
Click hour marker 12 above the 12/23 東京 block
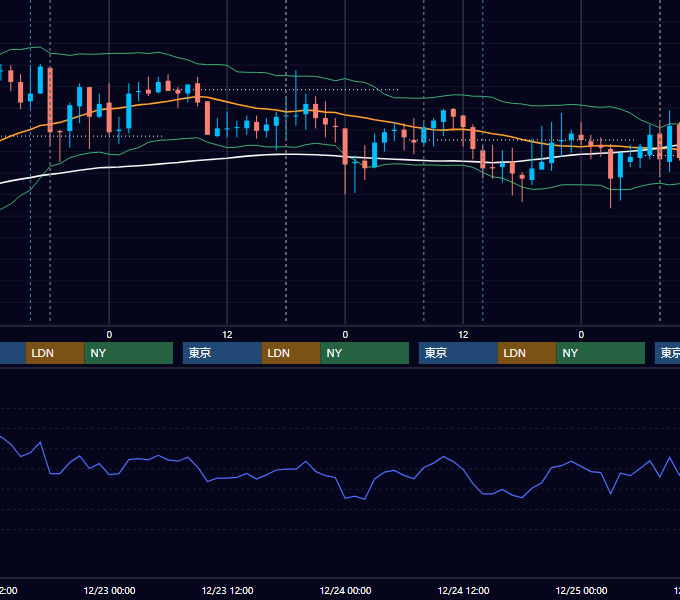coord(227,335)
